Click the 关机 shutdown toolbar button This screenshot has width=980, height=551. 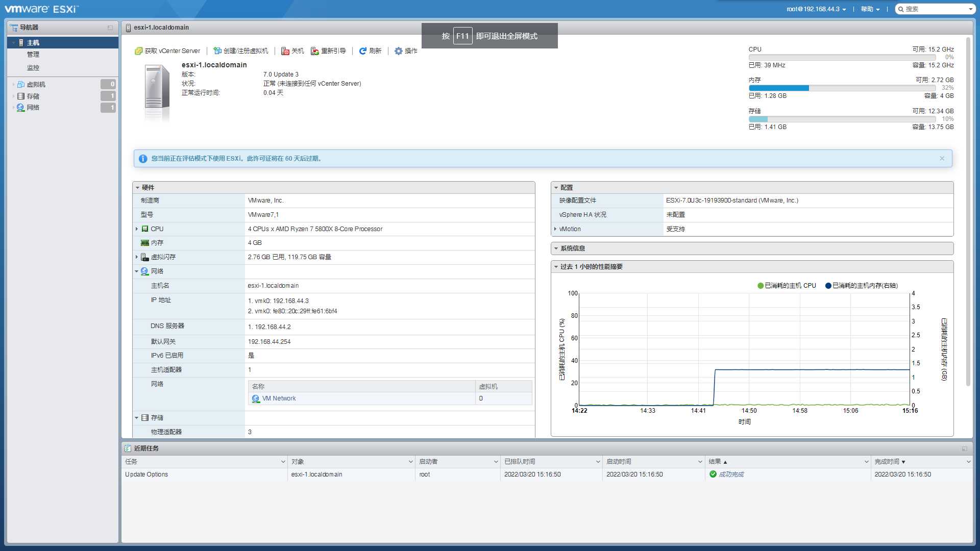(x=292, y=51)
